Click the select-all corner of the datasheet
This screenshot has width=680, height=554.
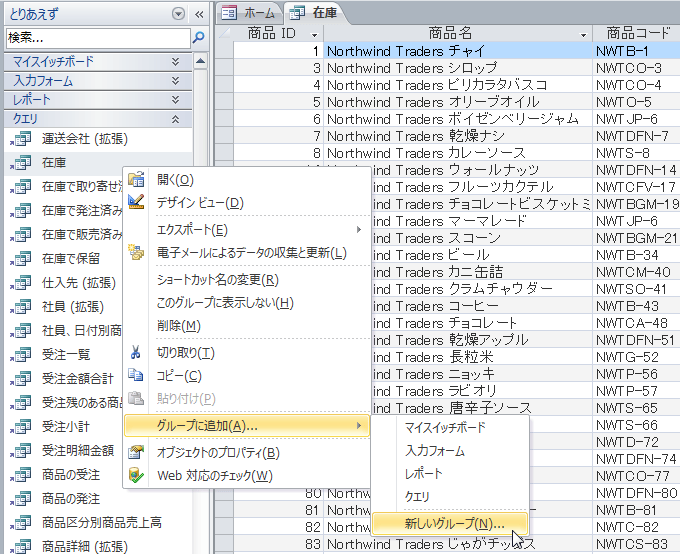pyautogui.click(x=224, y=33)
